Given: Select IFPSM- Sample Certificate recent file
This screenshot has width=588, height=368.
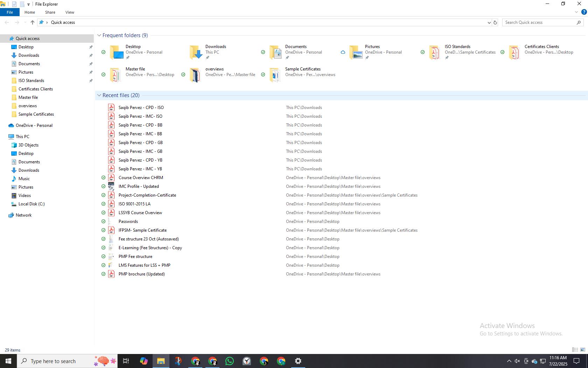Looking at the screenshot, I should pos(142,230).
